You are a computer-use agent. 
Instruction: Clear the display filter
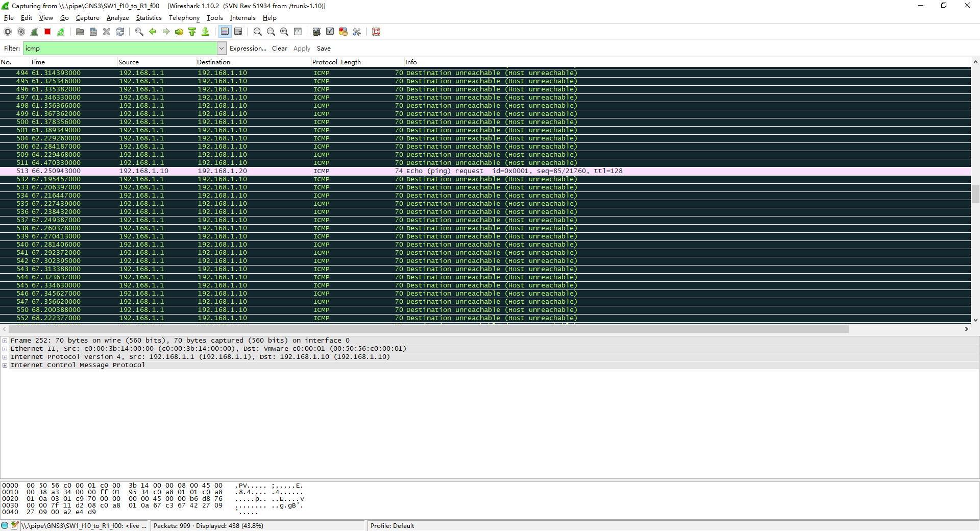pos(280,49)
